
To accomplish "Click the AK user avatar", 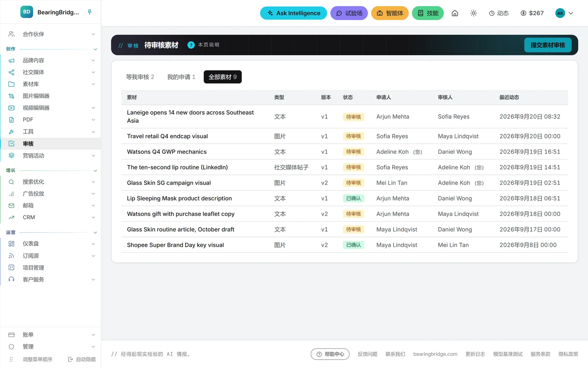I will pyautogui.click(x=560, y=13).
